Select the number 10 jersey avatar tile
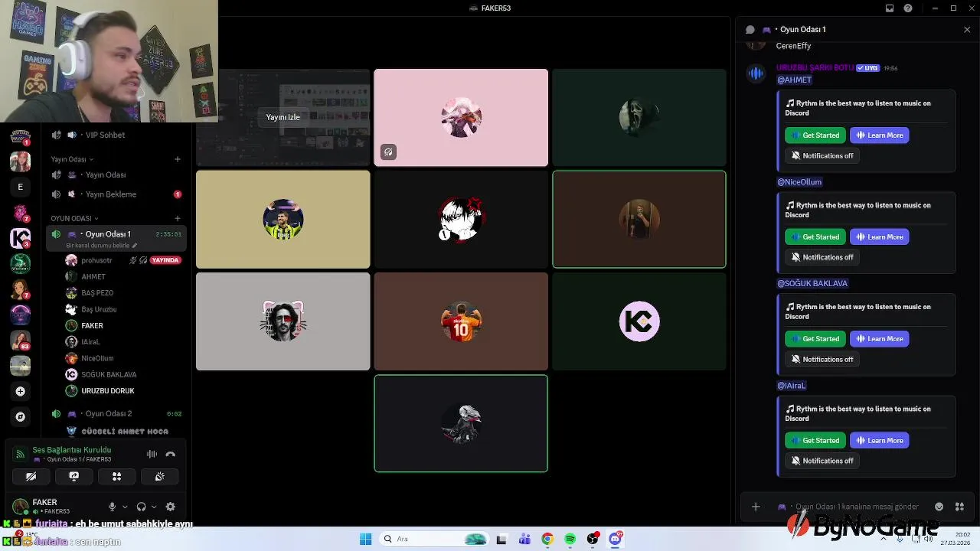980x551 pixels. point(461,321)
